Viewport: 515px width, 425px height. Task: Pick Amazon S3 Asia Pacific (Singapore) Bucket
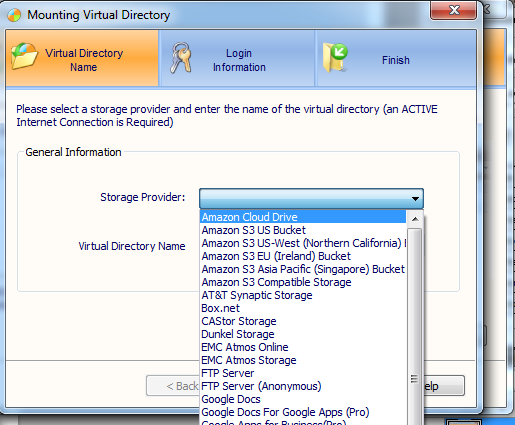(303, 269)
